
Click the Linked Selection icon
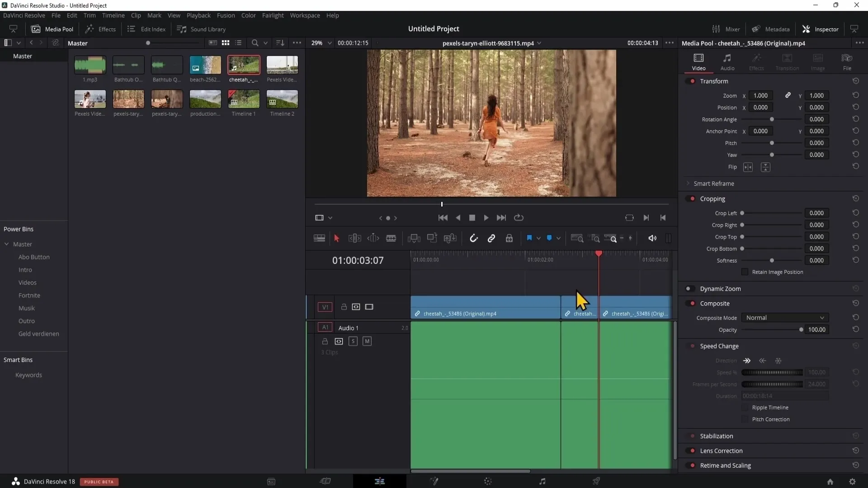click(x=491, y=238)
